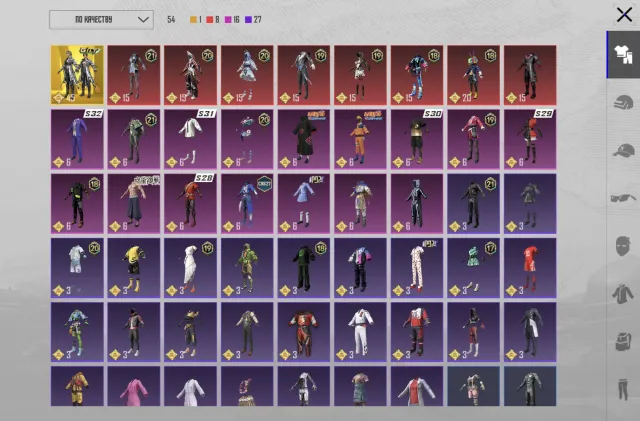Select the white polka-dot pajama outfit
Viewport: 640px width, 421px height.
(x=417, y=268)
